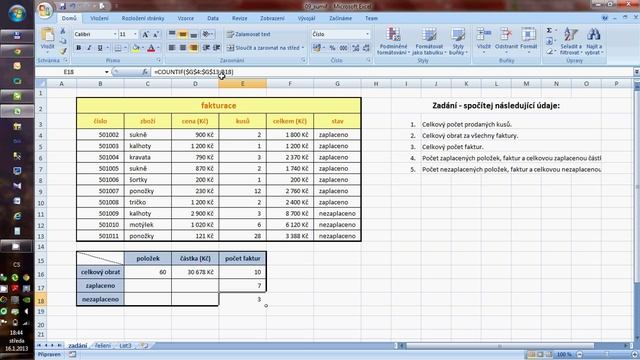Increase font size with grow-font icon
Viewport: 640px width, 360px height.
point(145,34)
